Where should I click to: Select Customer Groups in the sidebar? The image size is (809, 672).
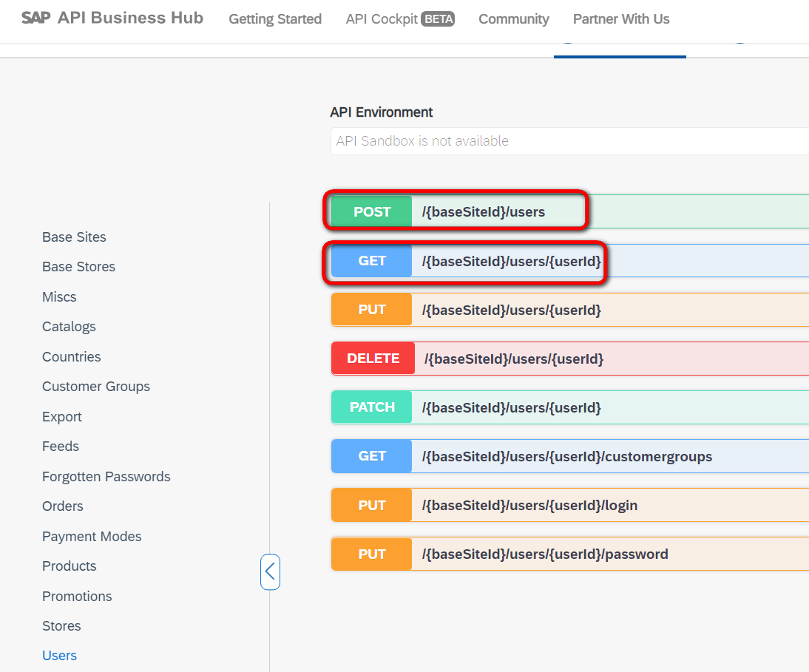tap(96, 387)
